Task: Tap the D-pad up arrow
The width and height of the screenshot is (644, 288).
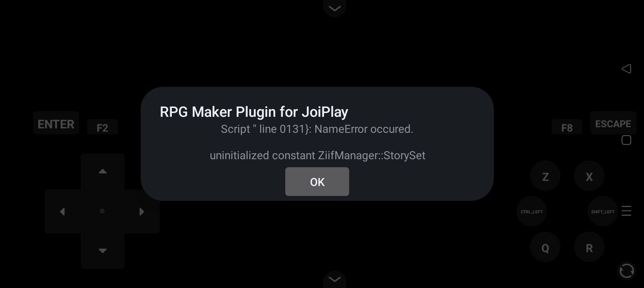Action: tap(103, 171)
